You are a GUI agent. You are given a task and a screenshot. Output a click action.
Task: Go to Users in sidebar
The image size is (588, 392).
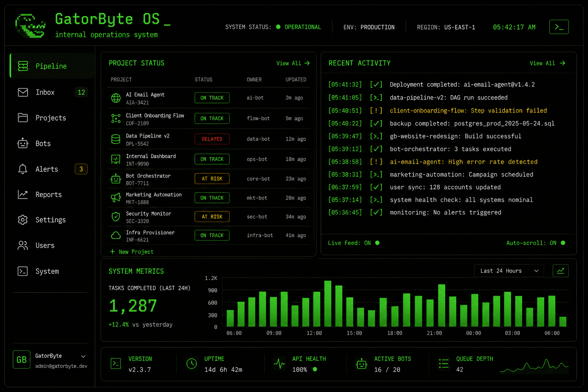(52, 245)
